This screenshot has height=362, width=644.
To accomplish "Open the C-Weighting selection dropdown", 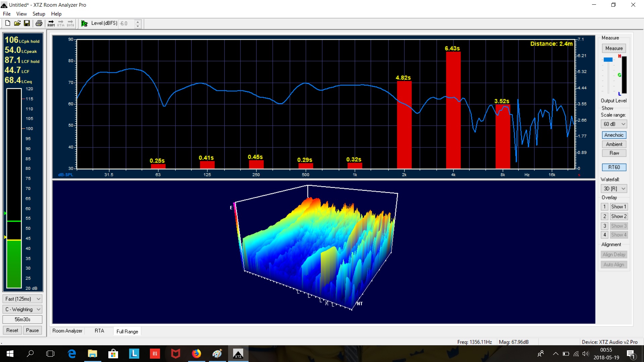I will point(22,309).
